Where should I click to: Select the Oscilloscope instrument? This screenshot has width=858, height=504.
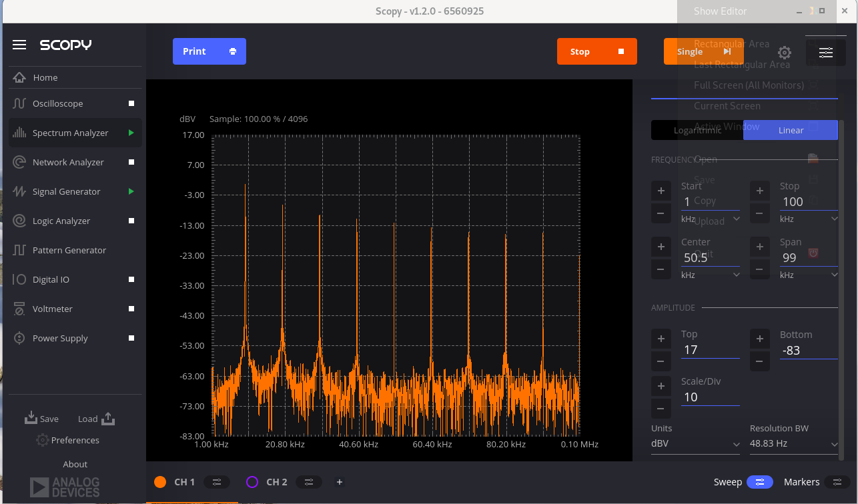[x=57, y=103]
